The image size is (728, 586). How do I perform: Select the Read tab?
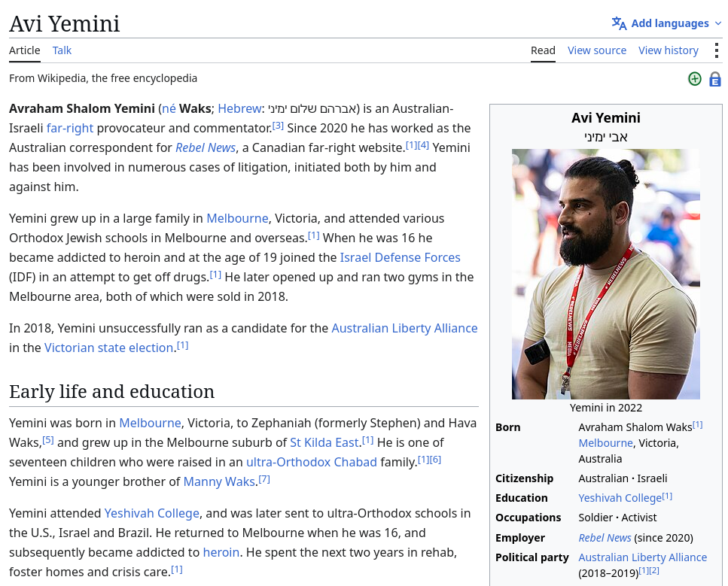(x=543, y=50)
